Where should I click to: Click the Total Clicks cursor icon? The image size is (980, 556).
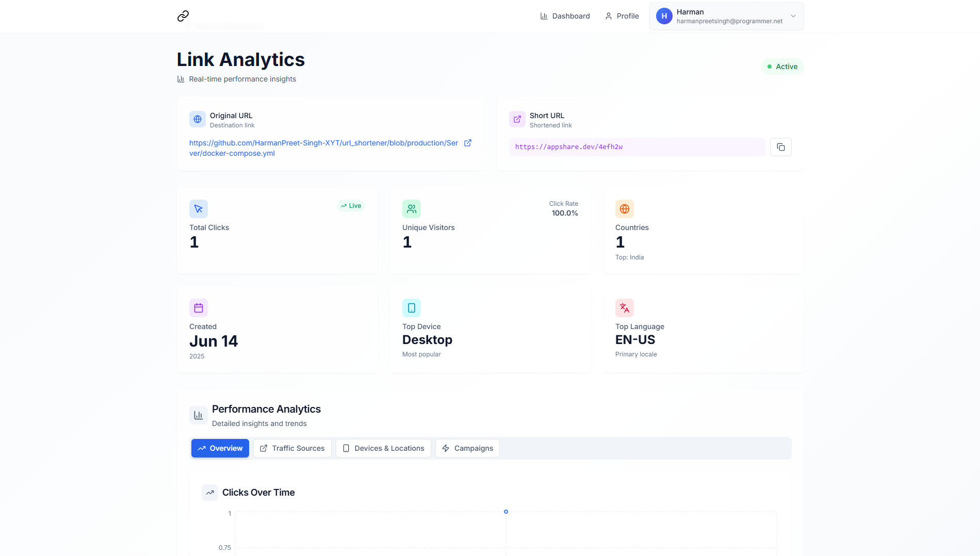tap(199, 209)
